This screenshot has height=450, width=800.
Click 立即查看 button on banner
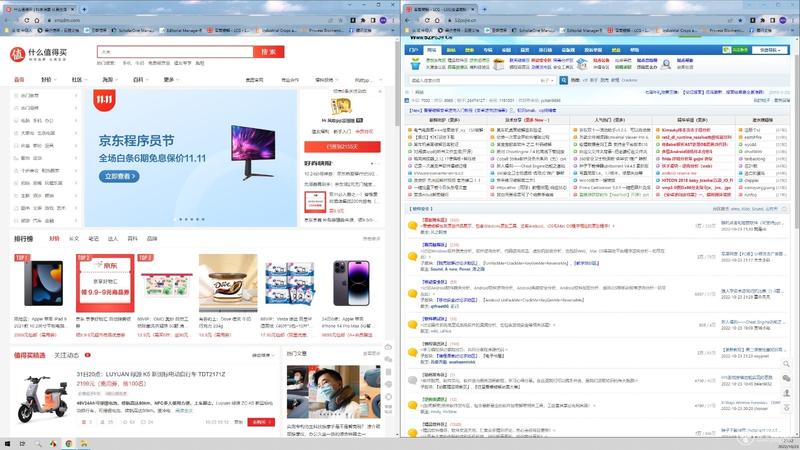pos(119,176)
